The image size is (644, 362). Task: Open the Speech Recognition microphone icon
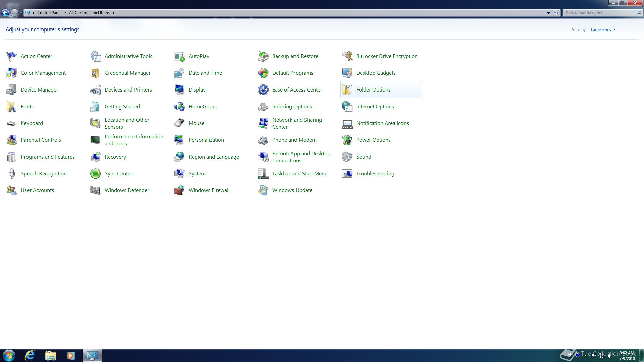pyautogui.click(x=11, y=174)
